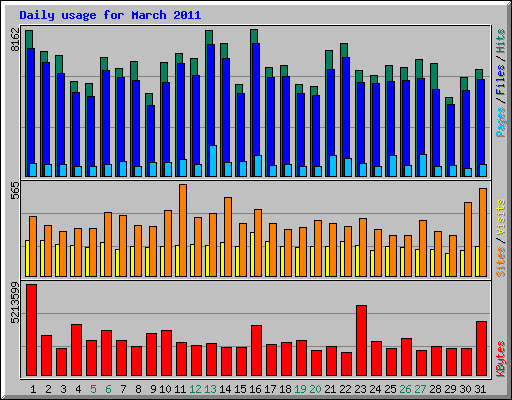
Task: Click the orange Visits bar for day 31
Action: (483, 232)
